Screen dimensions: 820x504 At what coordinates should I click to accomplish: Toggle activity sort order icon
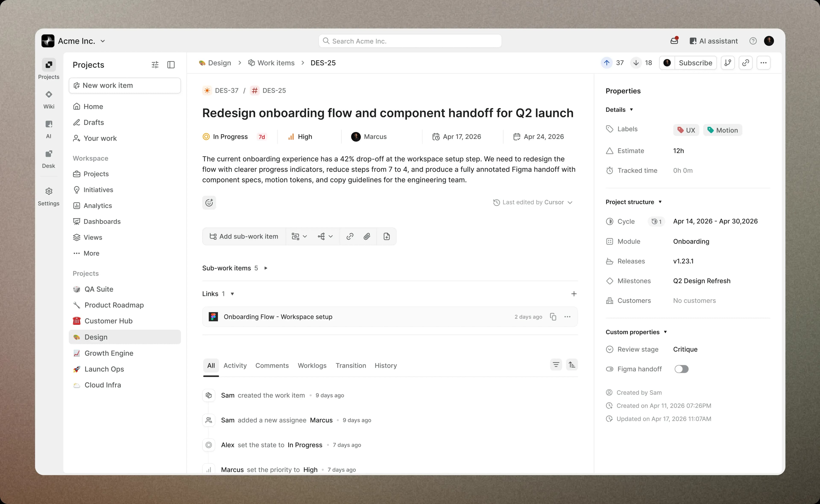(572, 365)
